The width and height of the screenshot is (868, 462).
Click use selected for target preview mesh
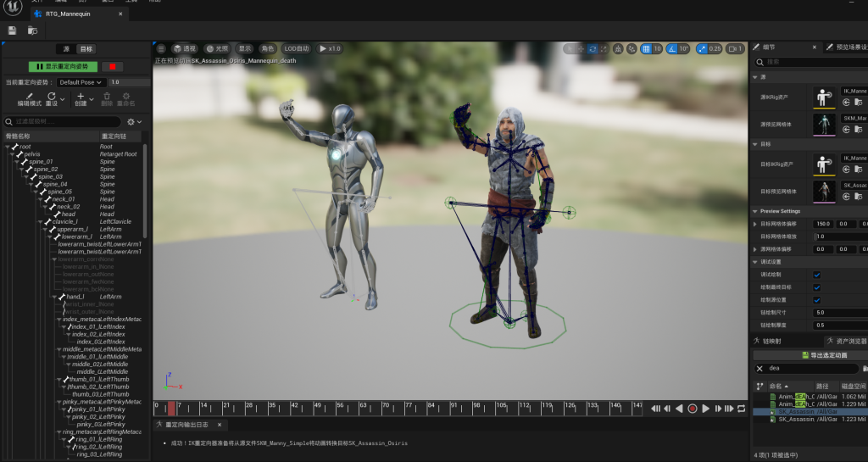coord(846,197)
